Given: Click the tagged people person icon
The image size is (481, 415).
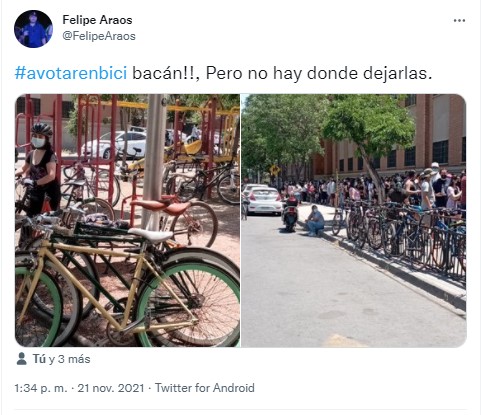Looking at the screenshot, I should (22, 359).
